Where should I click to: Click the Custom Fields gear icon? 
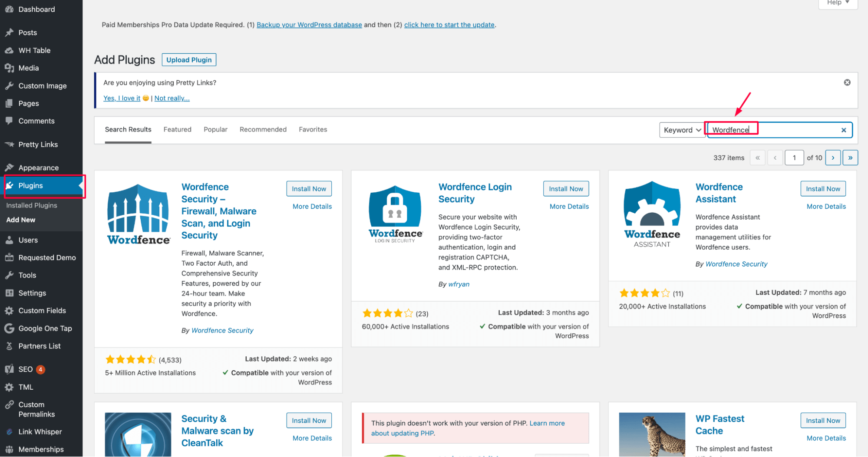[x=9, y=310]
